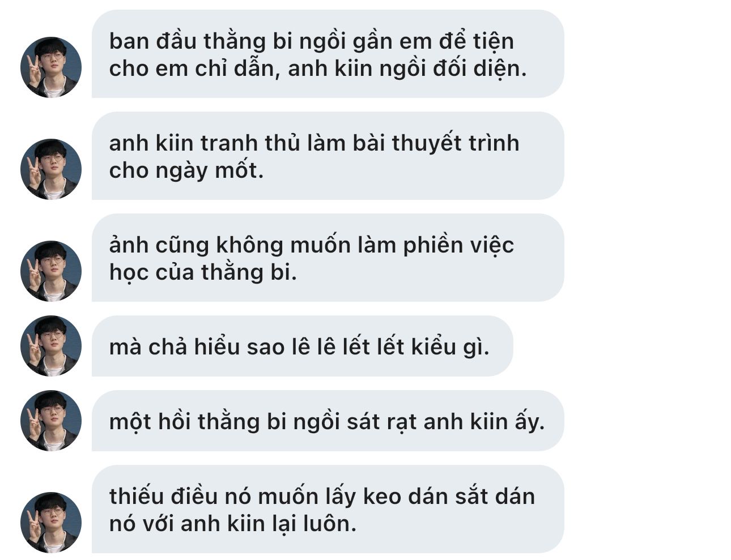Tap the message bubble mentioning 'keo dán sắt'
This screenshot has width=731, height=560.
328,509
